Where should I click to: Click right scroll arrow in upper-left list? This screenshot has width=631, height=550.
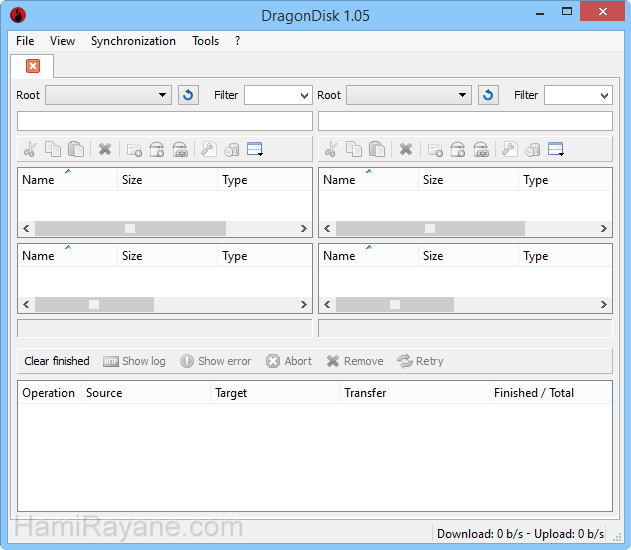click(304, 229)
